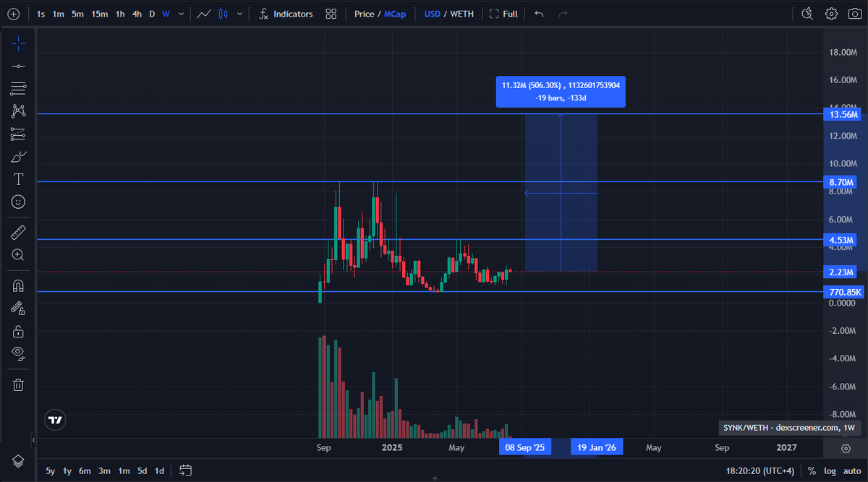Select the measure ruler tool
868x482 pixels.
click(x=18, y=231)
